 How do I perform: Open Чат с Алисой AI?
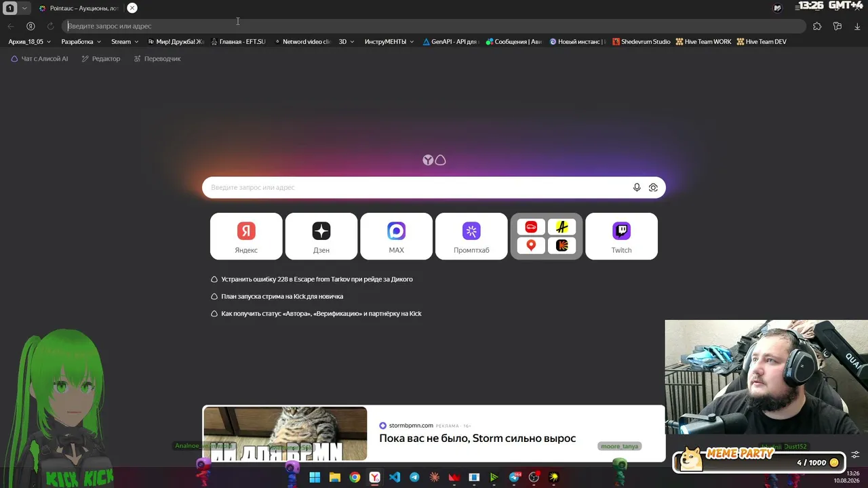(x=40, y=59)
